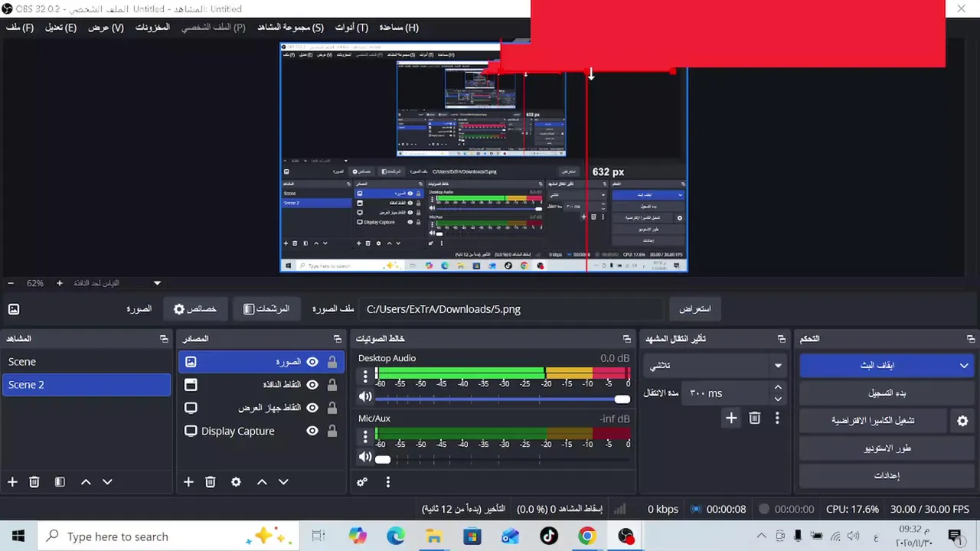This screenshot has width=980, height=551.
Task: Open إعدادات settings button
Action: 887,476
